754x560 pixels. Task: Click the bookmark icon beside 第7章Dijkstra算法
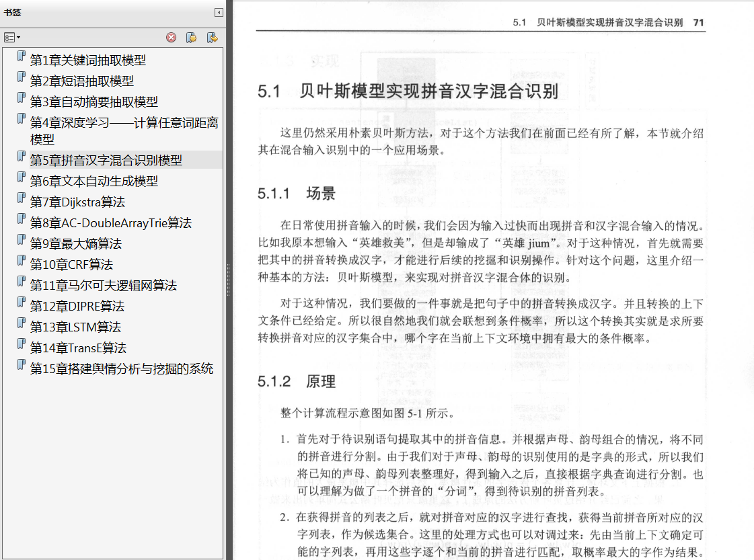click(x=21, y=198)
